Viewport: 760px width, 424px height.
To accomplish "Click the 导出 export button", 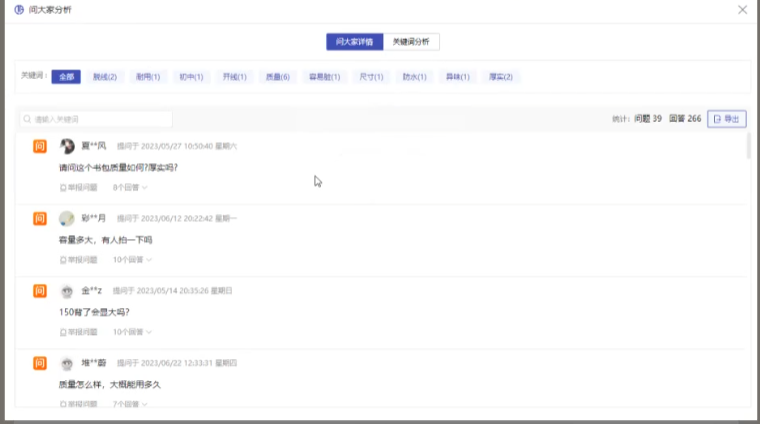I will point(727,119).
